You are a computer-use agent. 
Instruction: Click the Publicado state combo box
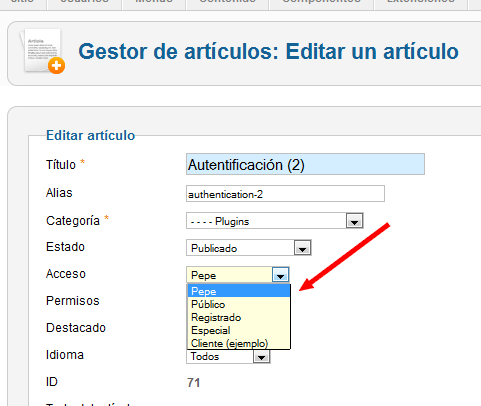[249, 248]
